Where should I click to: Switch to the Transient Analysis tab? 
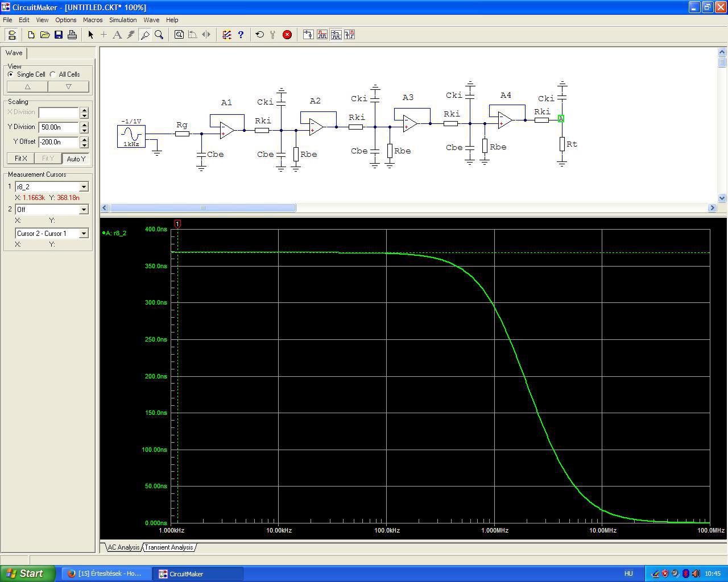(x=169, y=547)
